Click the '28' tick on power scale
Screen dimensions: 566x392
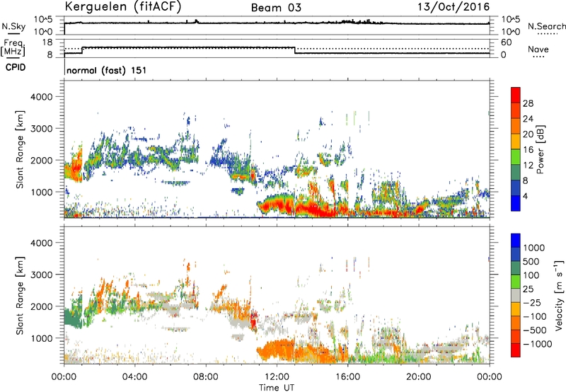tap(528, 103)
